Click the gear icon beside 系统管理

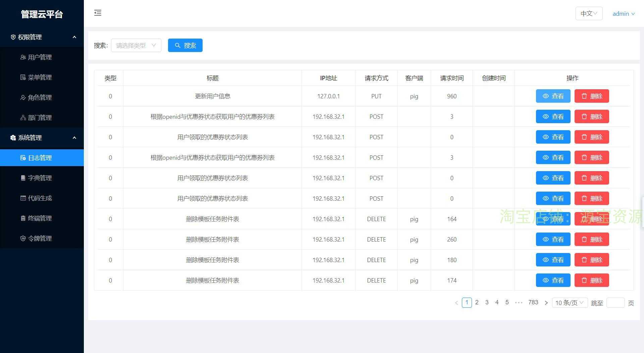coord(13,138)
